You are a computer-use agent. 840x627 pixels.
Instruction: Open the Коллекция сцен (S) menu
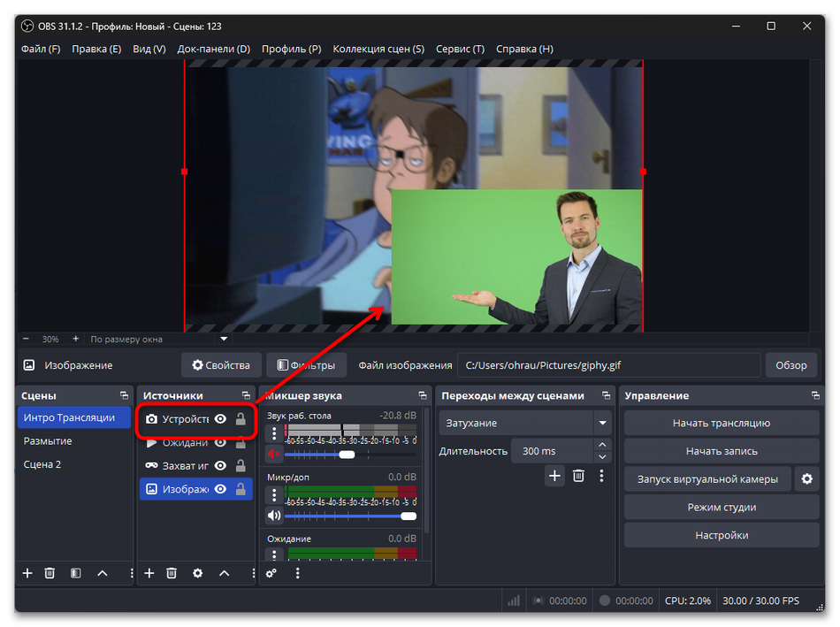coord(378,49)
